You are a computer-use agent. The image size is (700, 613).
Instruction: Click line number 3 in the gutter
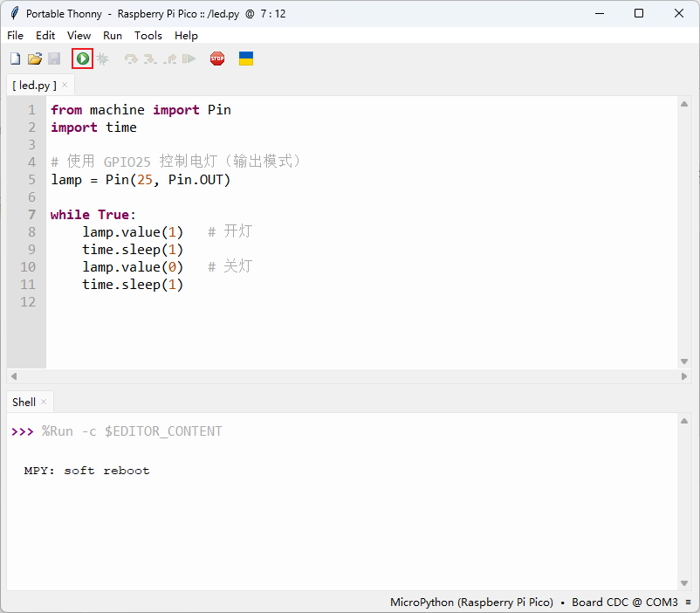point(31,145)
